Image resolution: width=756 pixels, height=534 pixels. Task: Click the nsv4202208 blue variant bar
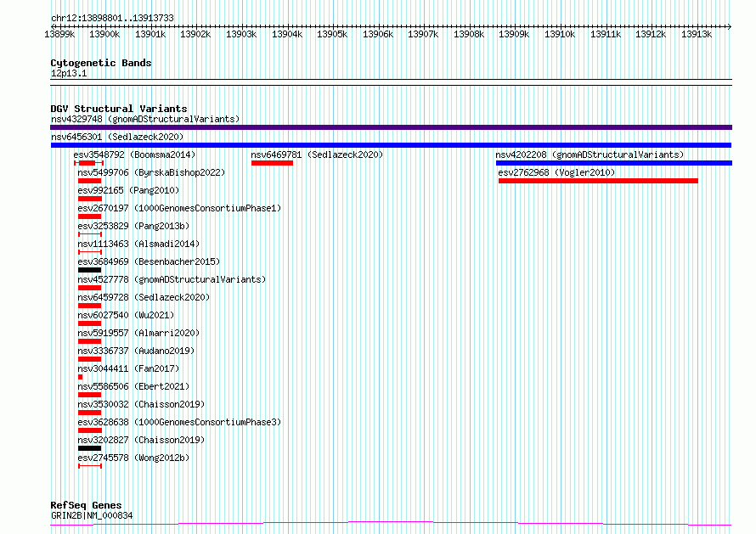(614, 163)
